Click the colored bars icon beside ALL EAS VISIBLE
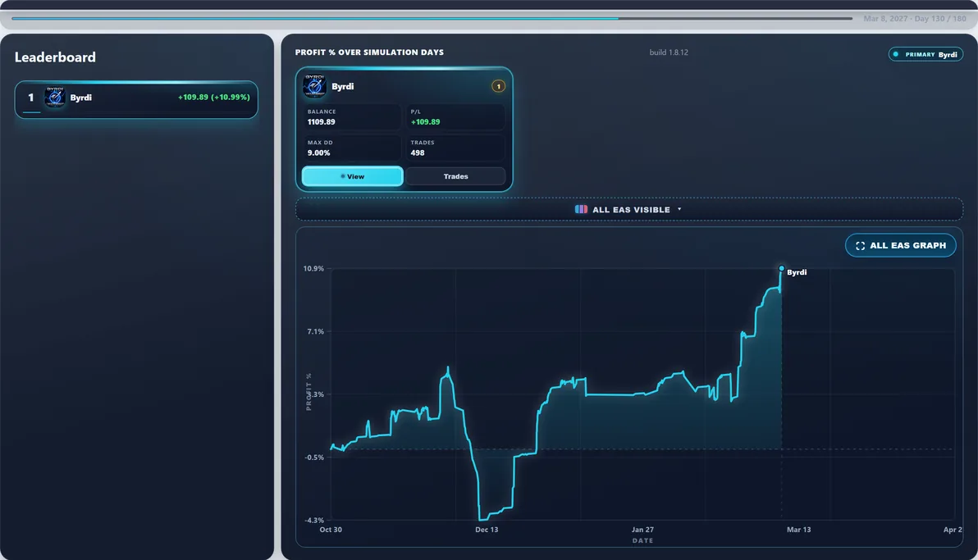The width and height of the screenshot is (978, 560). (x=581, y=210)
